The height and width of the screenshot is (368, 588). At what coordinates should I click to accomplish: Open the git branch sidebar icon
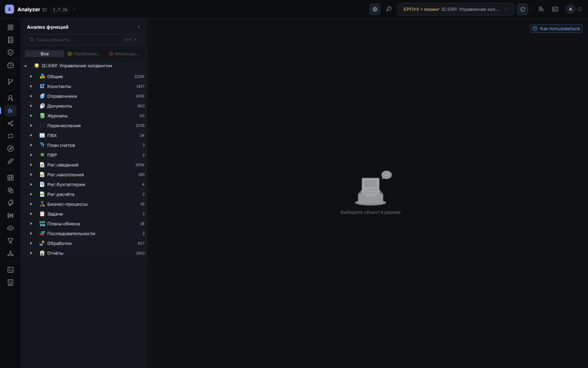click(x=10, y=82)
